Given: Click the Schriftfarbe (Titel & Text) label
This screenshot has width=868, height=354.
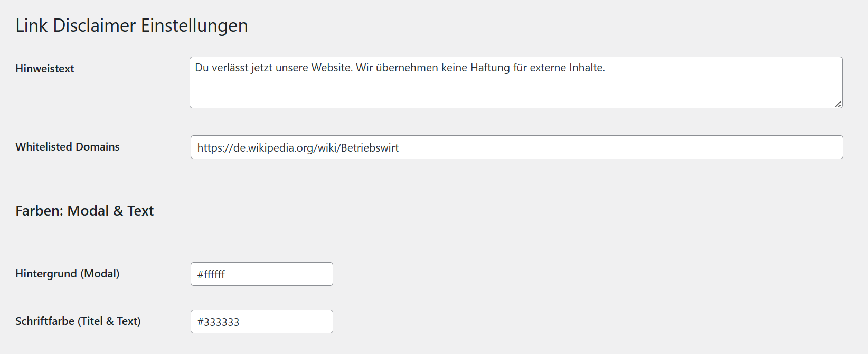Looking at the screenshot, I should [78, 321].
